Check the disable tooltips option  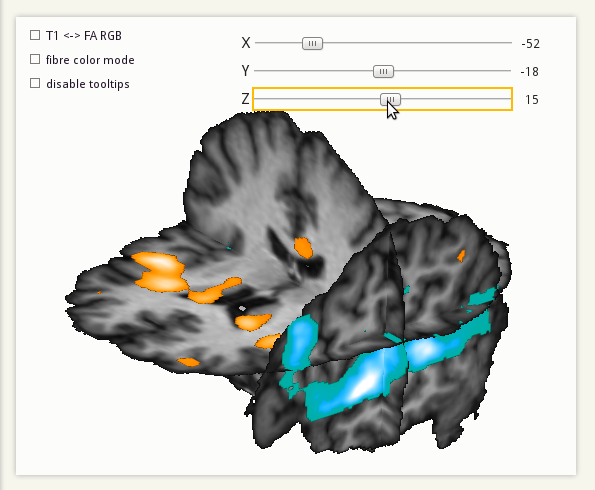pos(35,83)
